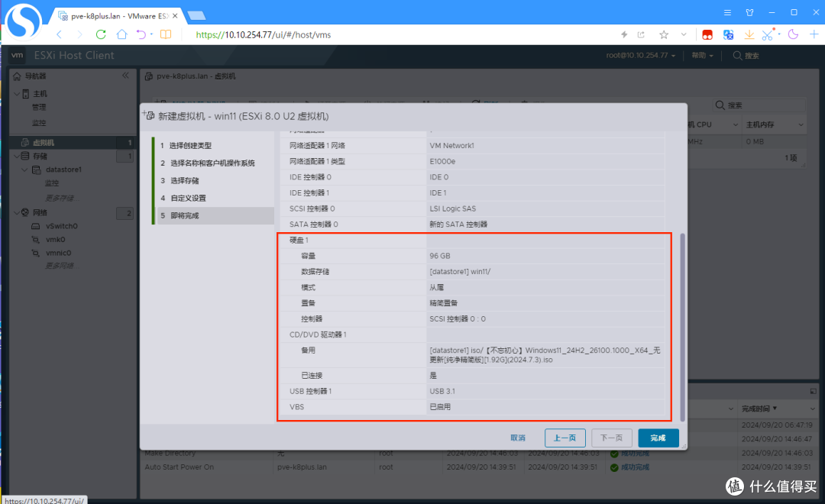Open browser downloads arrow icon

click(749, 34)
